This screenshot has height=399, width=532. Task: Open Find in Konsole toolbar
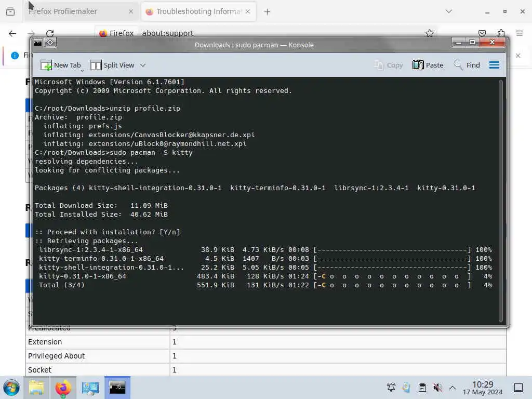(x=467, y=65)
